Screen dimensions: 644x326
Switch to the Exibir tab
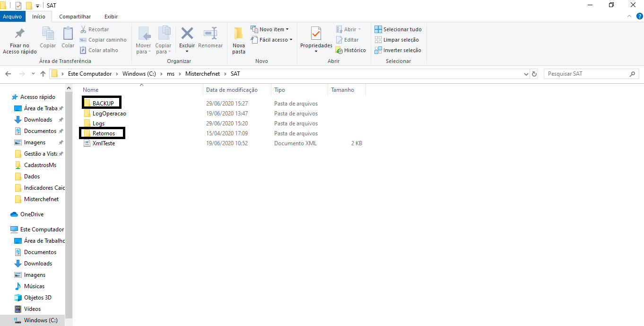pyautogui.click(x=111, y=17)
